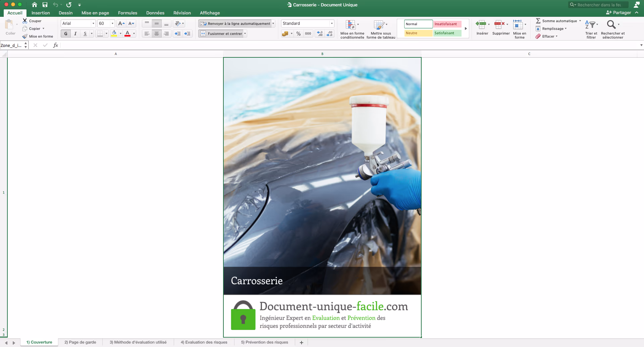This screenshot has height=347, width=644.
Task: Click the Insérer cells icon
Action: [481, 24]
